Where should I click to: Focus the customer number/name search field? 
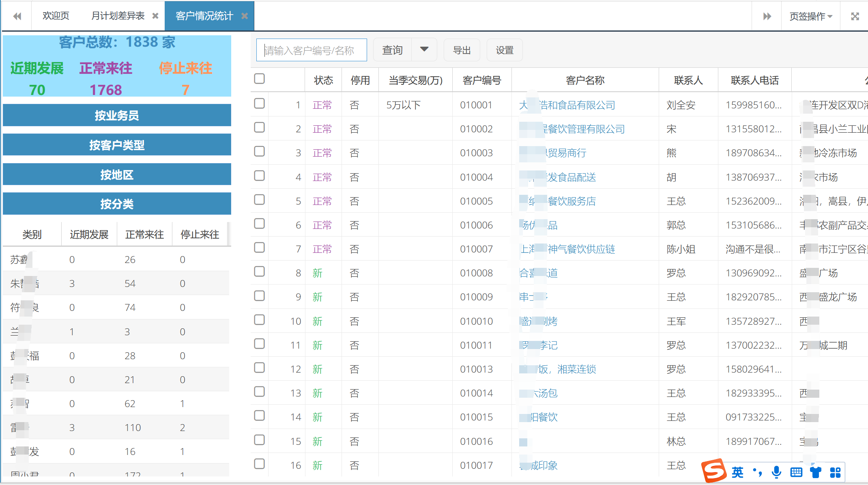coord(312,50)
